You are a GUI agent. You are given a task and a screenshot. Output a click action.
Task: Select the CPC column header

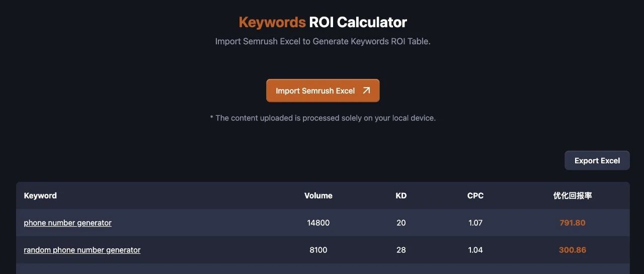point(475,195)
